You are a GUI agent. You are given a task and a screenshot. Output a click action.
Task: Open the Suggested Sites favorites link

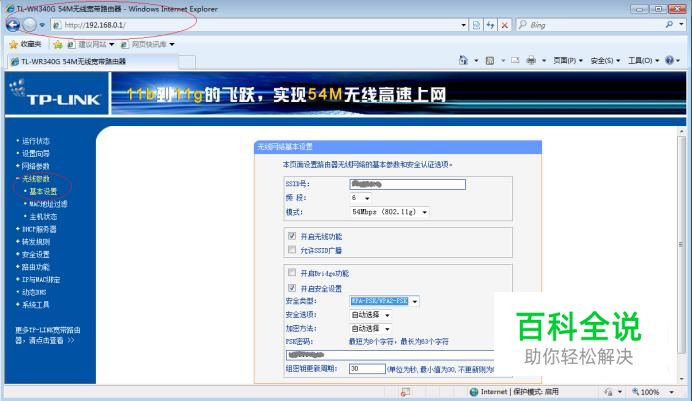click(91, 45)
